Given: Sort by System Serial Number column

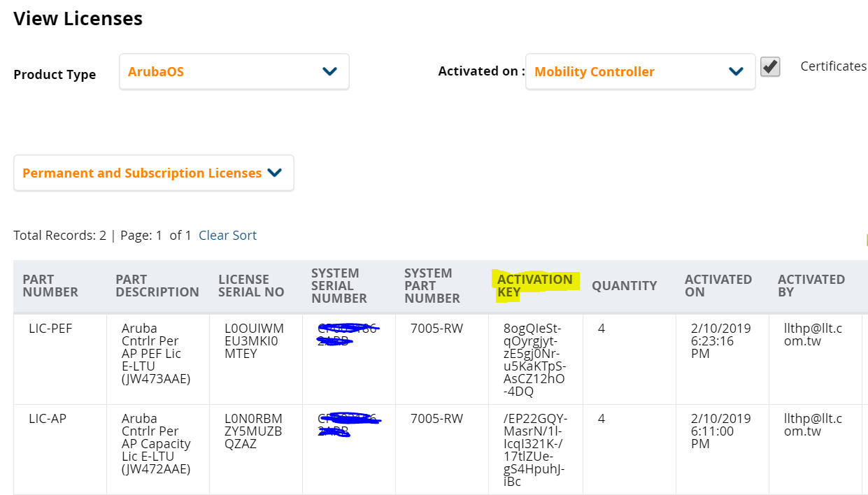Looking at the screenshot, I should 339,285.
